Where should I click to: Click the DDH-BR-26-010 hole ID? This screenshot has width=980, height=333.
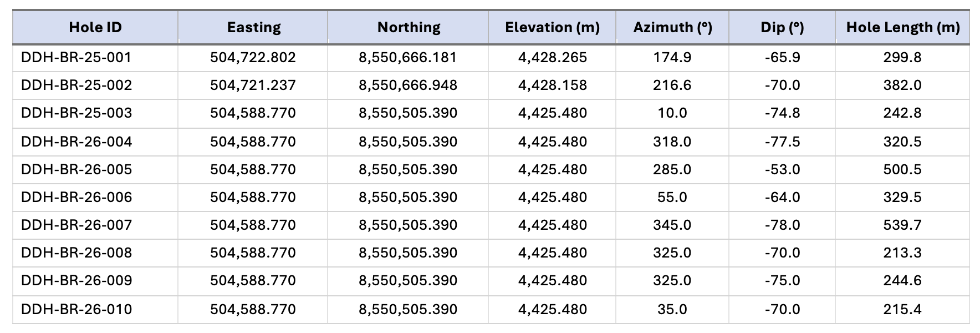(76, 309)
